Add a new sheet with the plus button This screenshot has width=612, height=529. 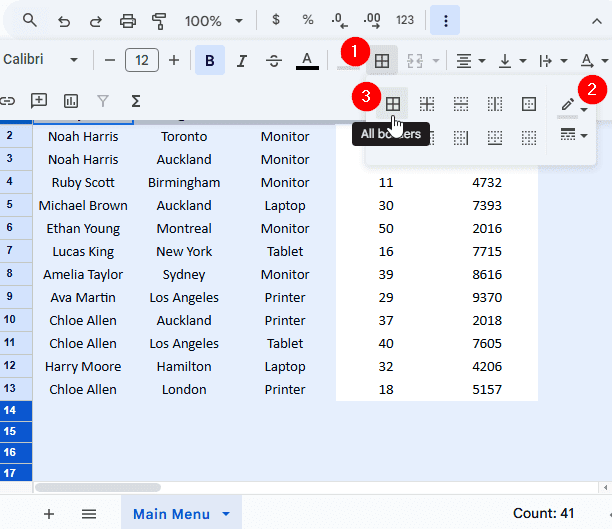[x=49, y=514]
